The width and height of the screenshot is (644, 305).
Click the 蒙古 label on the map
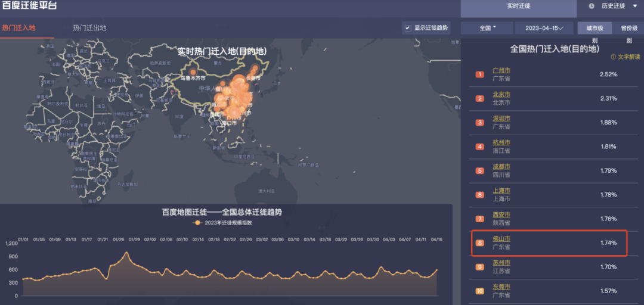click(x=218, y=63)
